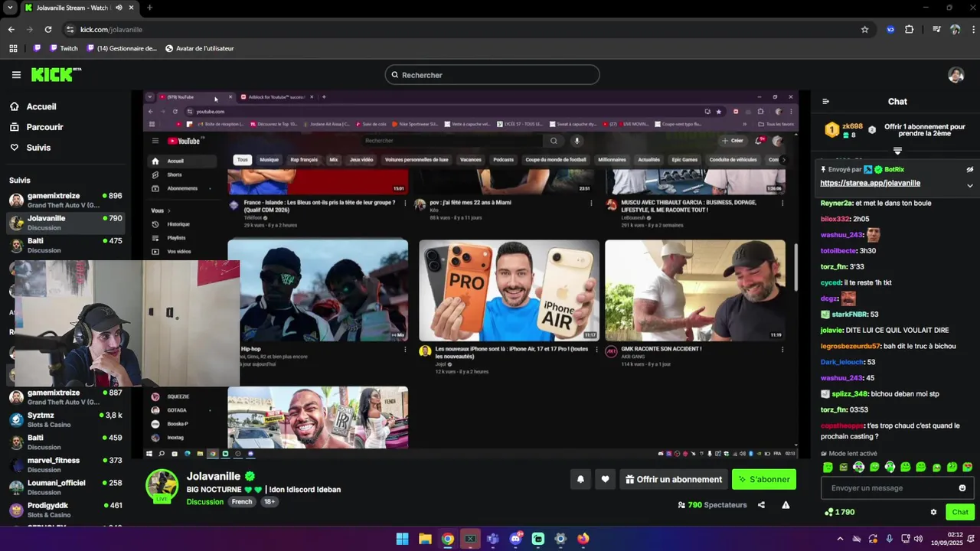The width and height of the screenshot is (980, 551).
Task: Open Firefox from taskbar
Action: click(583, 539)
